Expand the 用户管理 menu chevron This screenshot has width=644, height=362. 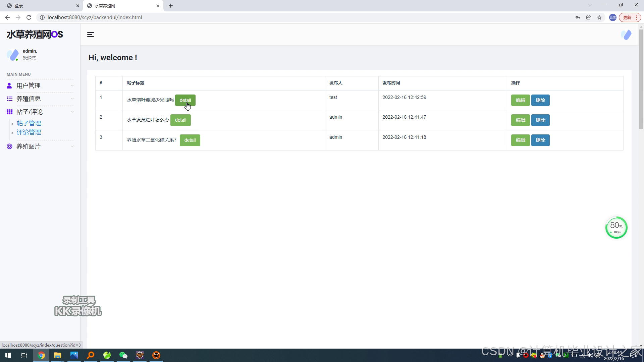(72, 86)
